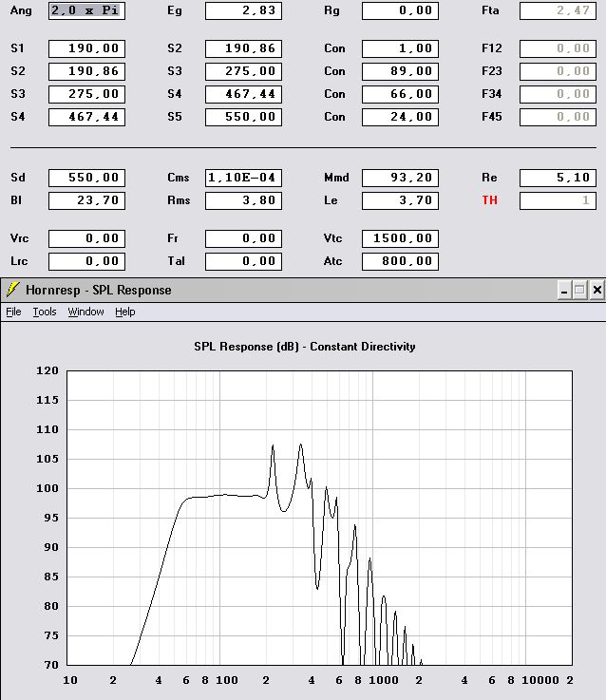The height and width of the screenshot is (700, 606).
Task: Click the F23 input field
Action: click(558, 71)
